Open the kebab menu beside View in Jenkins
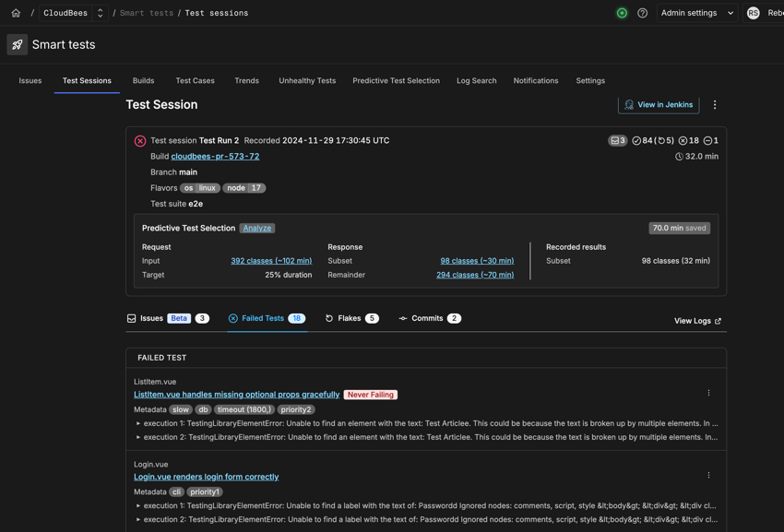This screenshot has height=532, width=784. click(x=715, y=104)
